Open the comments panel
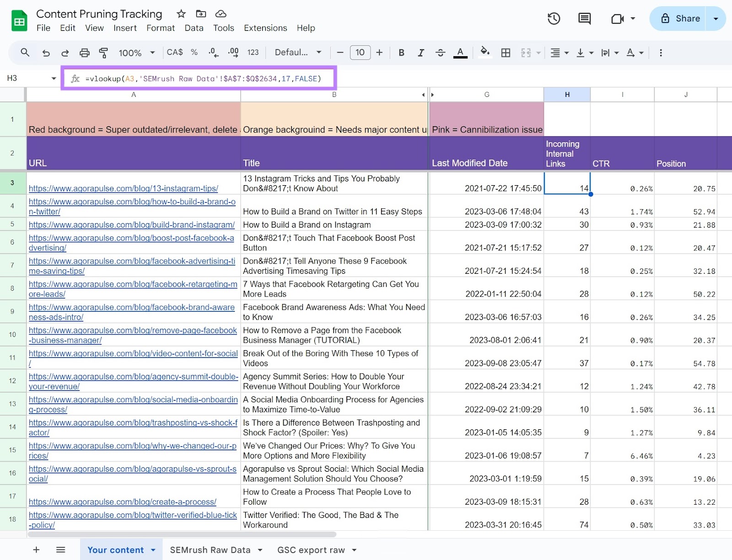732x560 pixels. point(584,19)
